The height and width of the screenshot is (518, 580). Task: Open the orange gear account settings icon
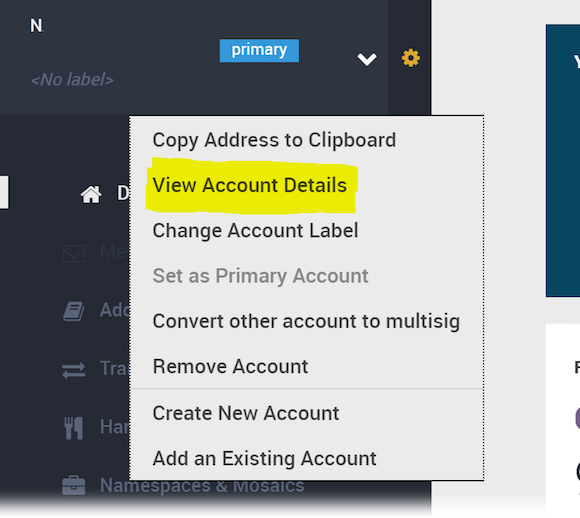tap(411, 58)
